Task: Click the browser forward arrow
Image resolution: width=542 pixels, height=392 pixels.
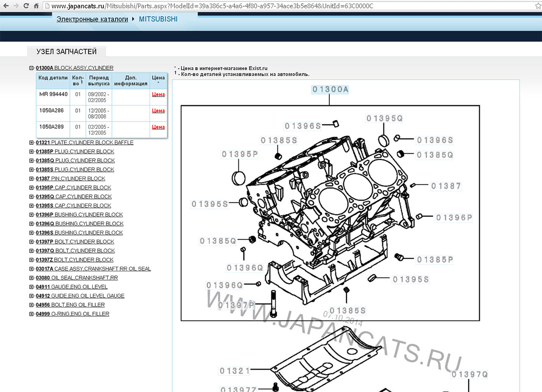Action: pyautogui.click(x=16, y=6)
